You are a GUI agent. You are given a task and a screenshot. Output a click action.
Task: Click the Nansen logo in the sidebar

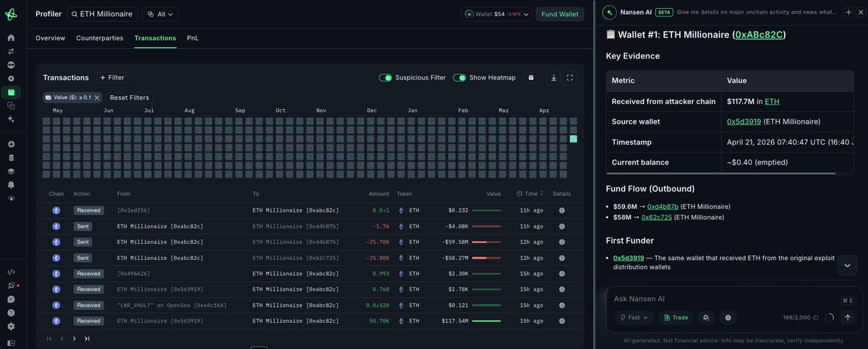coord(11,13)
